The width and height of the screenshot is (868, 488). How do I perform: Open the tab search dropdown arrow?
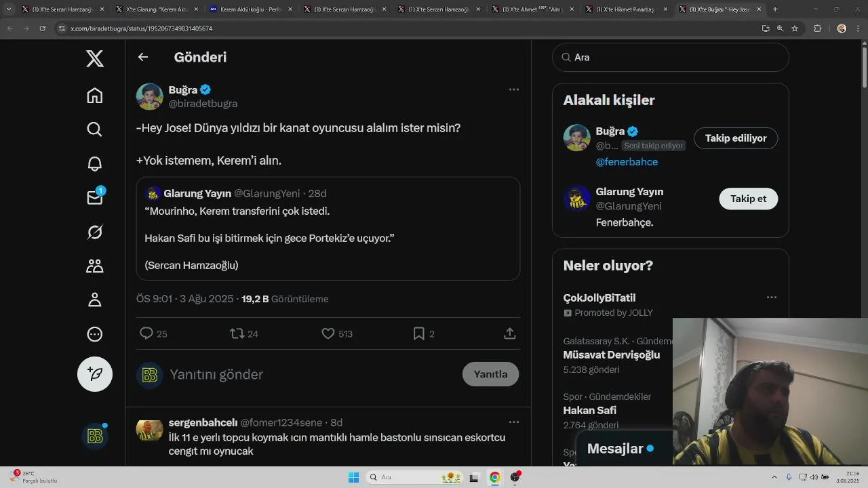(x=8, y=9)
